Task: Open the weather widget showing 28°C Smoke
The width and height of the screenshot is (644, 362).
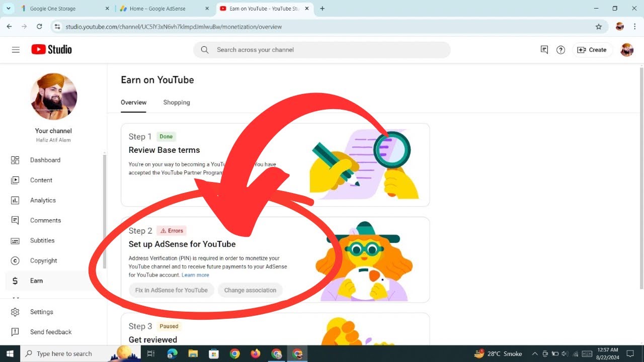Action: [498, 353]
